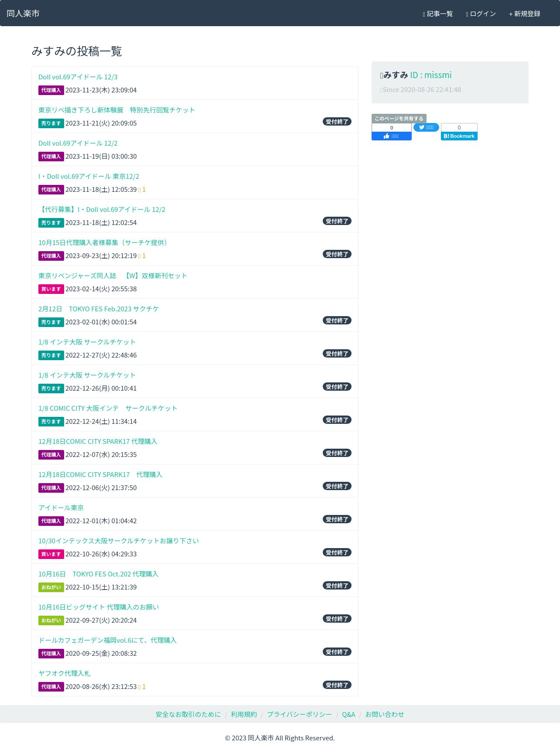Open the お問い合わせ footer link
This screenshot has height=743, width=560.
pos(385,714)
